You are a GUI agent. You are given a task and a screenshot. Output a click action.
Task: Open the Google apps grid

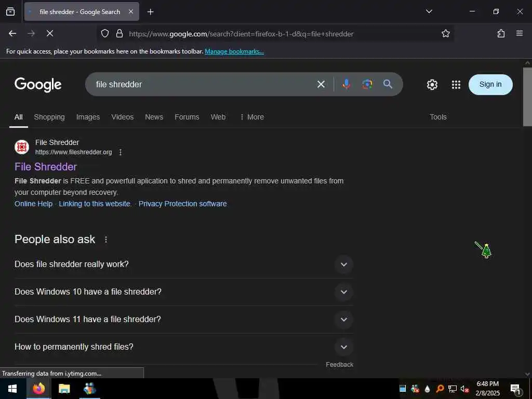pos(456,85)
